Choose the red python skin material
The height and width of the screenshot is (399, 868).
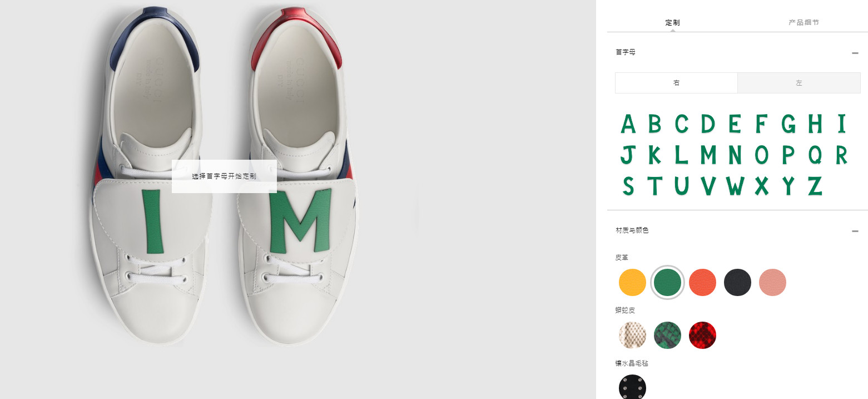click(702, 336)
